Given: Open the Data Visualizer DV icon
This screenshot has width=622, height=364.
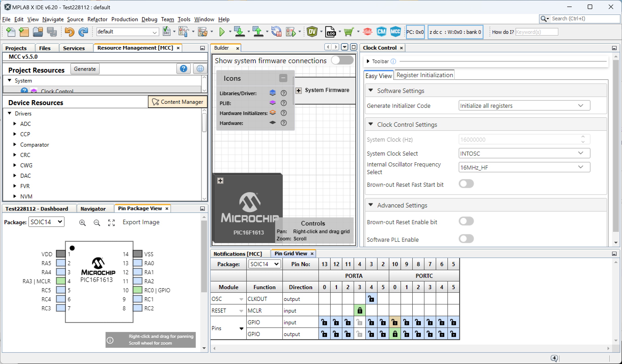Looking at the screenshot, I should (x=312, y=32).
